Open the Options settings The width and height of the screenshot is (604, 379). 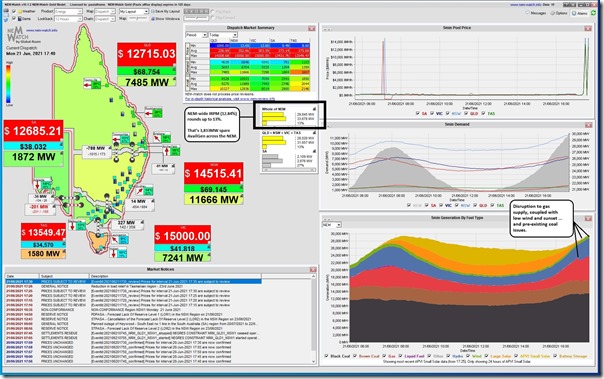pos(559,13)
